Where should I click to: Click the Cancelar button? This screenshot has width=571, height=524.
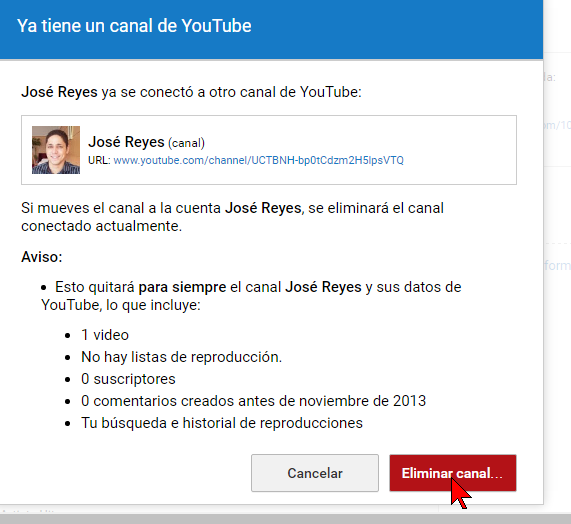pos(315,473)
